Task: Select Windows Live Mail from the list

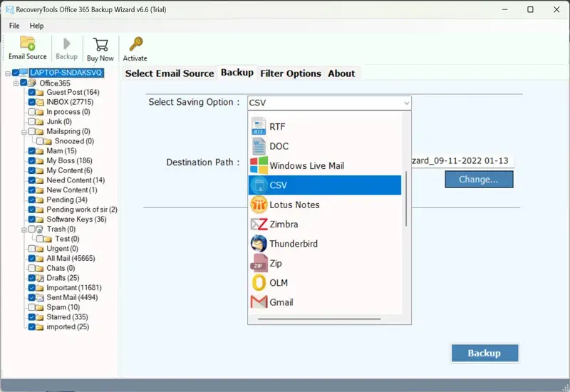Action: (x=306, y=166)
